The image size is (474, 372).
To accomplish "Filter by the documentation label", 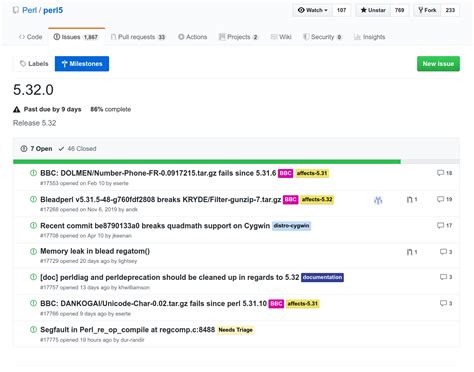I will [x=322, y=277].
